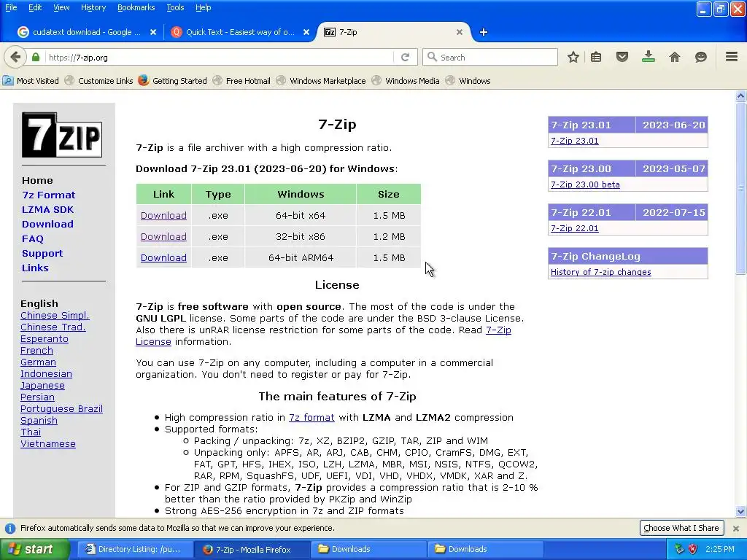Image resolution: width=747 pixels, height=560 pixels.
Task: Click the page scrollbar up arrow
Action: pos(740,96)
